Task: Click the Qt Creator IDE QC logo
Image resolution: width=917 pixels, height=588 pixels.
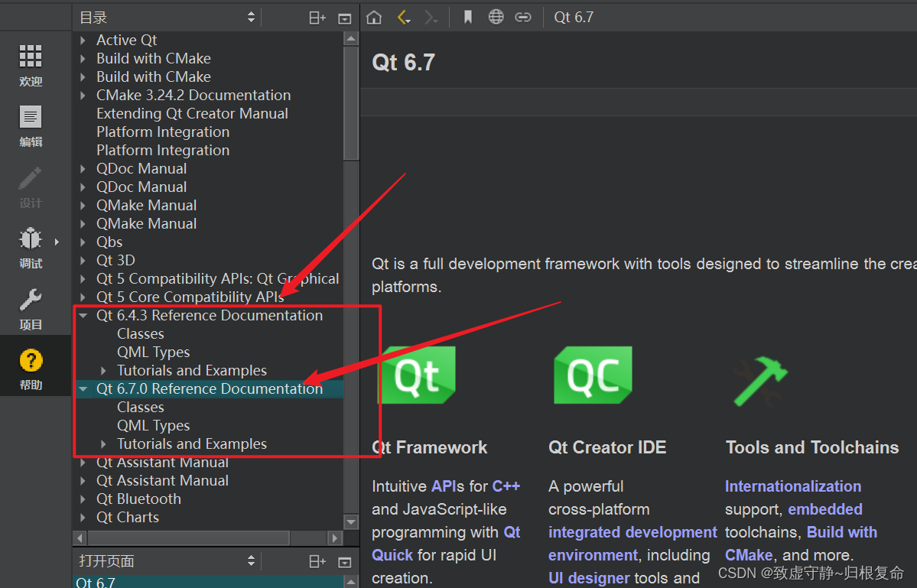Action: (x=593, y=375)
